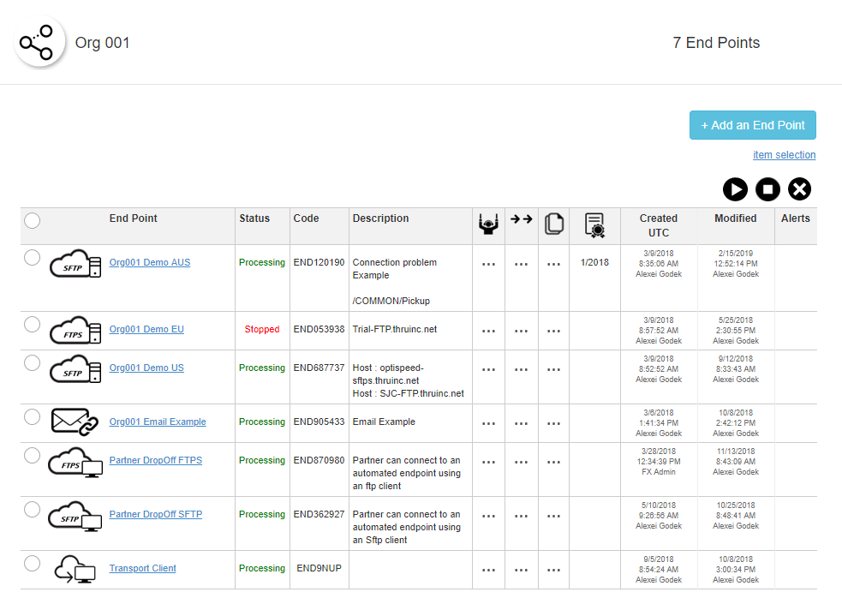Click the double-arrow column header icon
The image size is (842, 616).
tap(521, 219)
